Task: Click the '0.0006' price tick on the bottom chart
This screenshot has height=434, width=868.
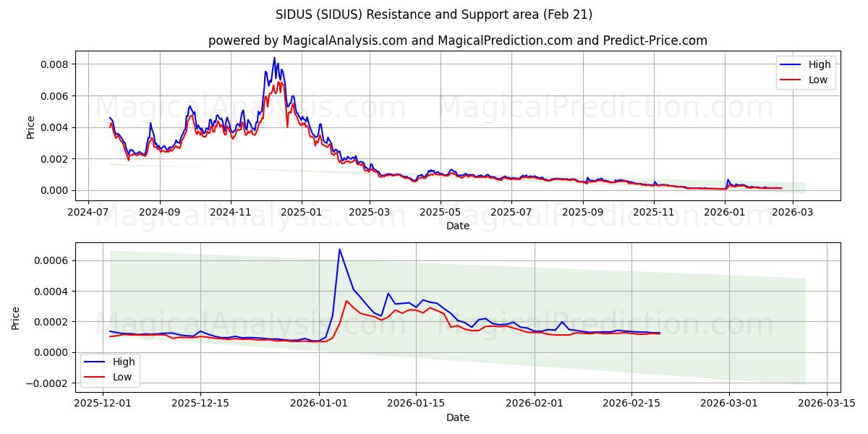Action: click(52, 260)
